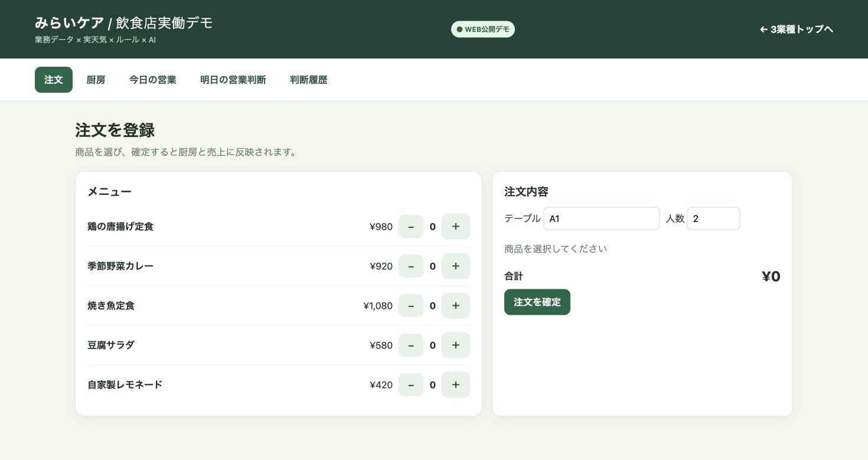Go to 明日の営業判断 tab

tap(233, 80)
